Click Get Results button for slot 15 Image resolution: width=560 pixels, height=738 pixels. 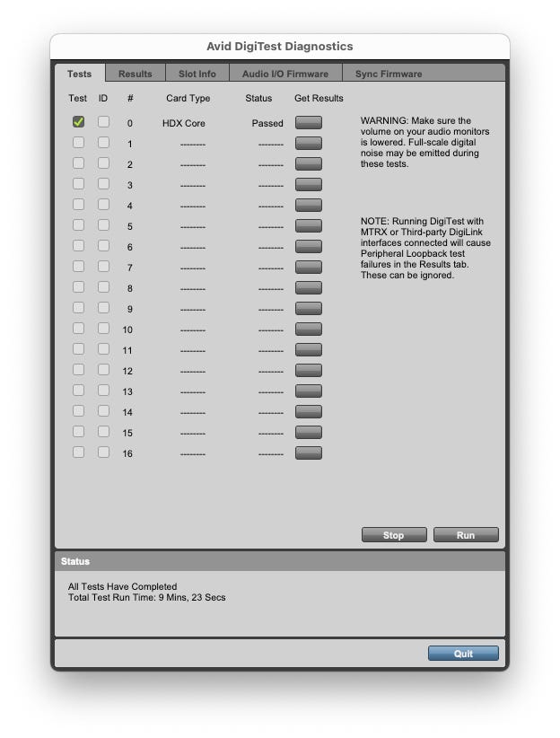point(309,432)
